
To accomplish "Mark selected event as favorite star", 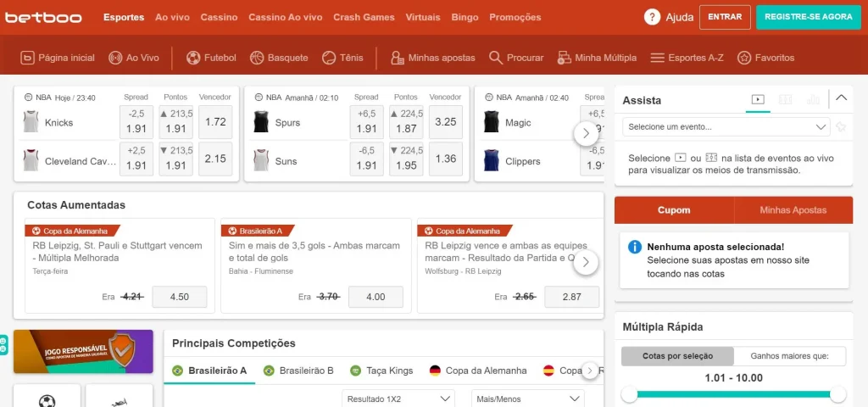I will pyautogui.click(x=841, y=127).
